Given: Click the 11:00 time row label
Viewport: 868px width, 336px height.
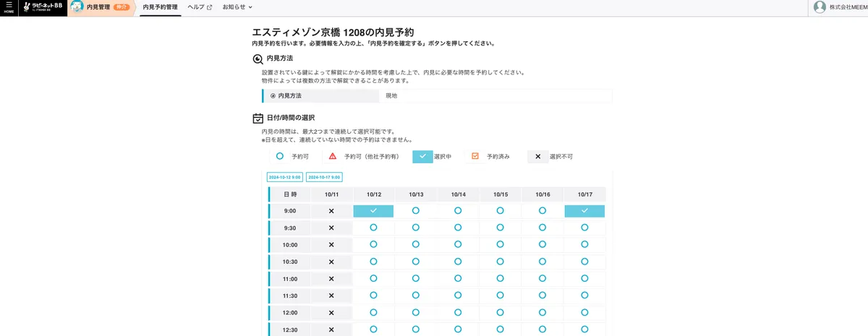Looking at the screenshot, I should coord(289,279).
